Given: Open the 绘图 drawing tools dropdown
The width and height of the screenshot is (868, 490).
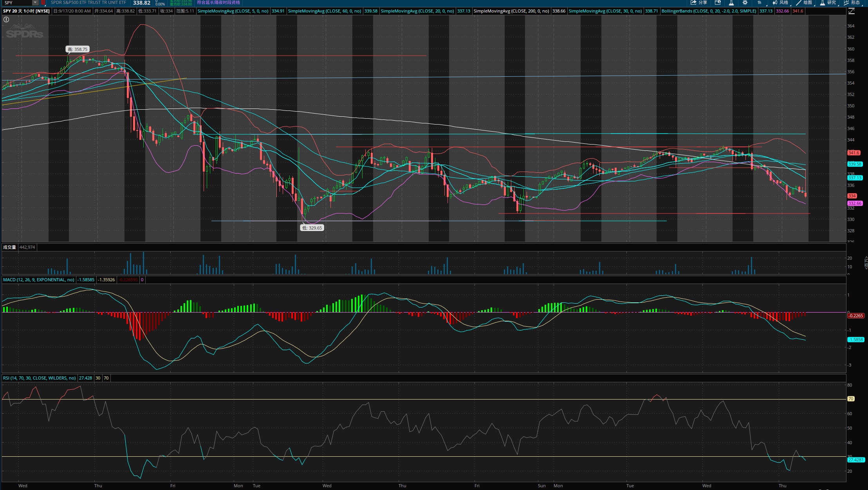Looking at the screenshot, I should pos(805,3).
